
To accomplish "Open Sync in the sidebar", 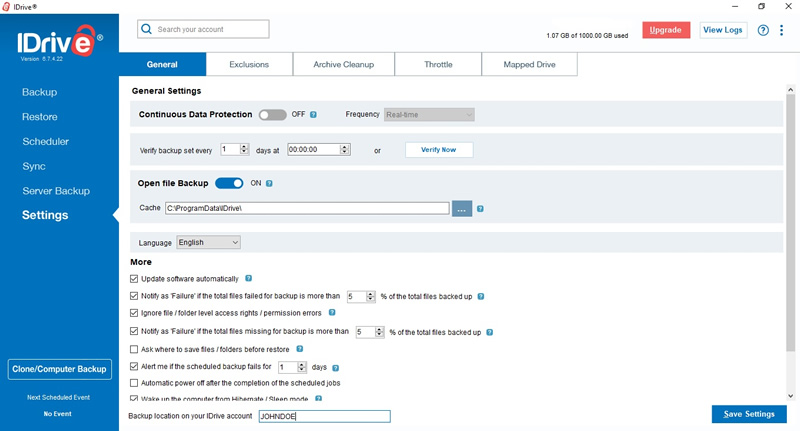I will click(x=34, y=166).
